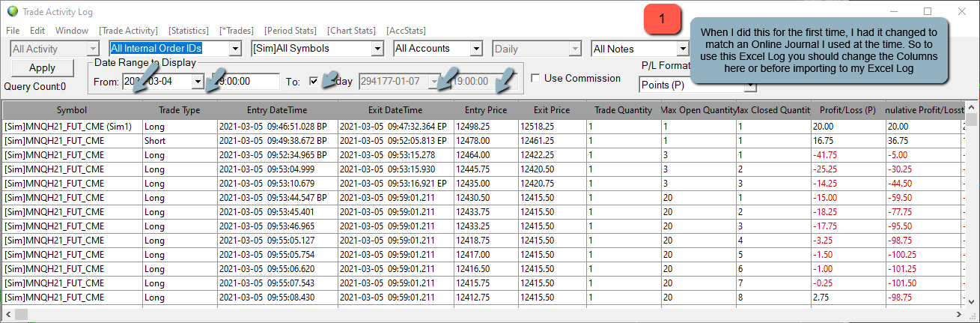The image size is (980, 323).
Task: Click the 12464.00 entry price cell
Action: pyautogui.click(x=486, y=155)
